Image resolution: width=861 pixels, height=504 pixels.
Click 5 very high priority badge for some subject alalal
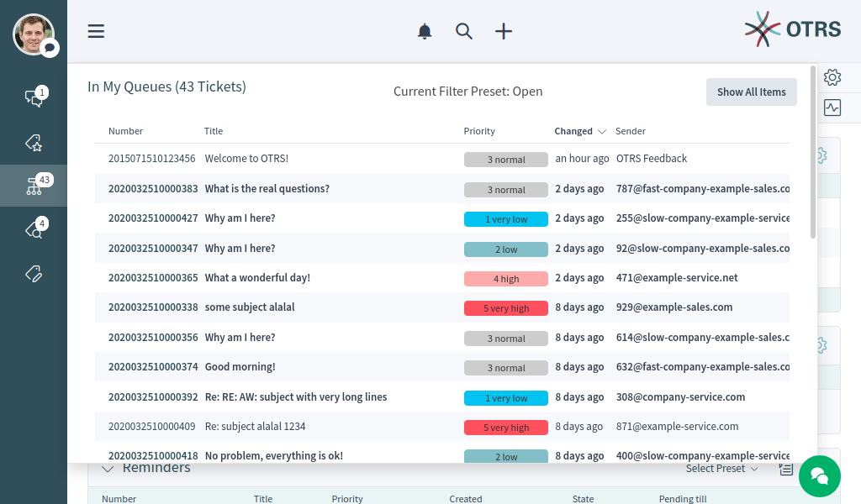tap(505, 308)
